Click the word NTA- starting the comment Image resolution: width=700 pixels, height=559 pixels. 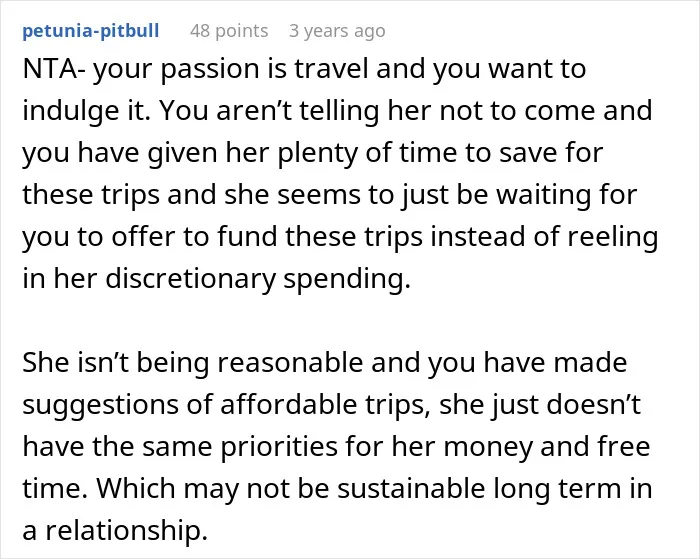tap(54, 69)
